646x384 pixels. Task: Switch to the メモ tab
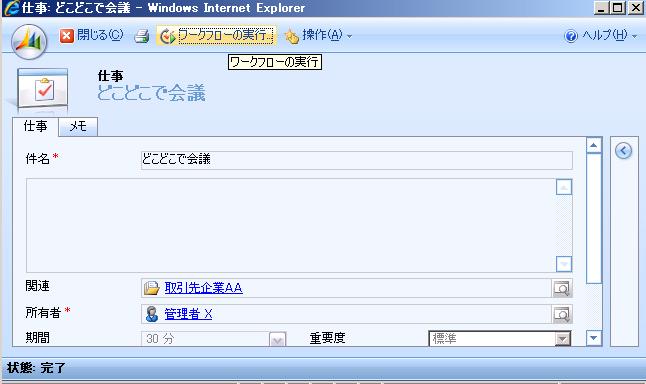pos(78,126)
